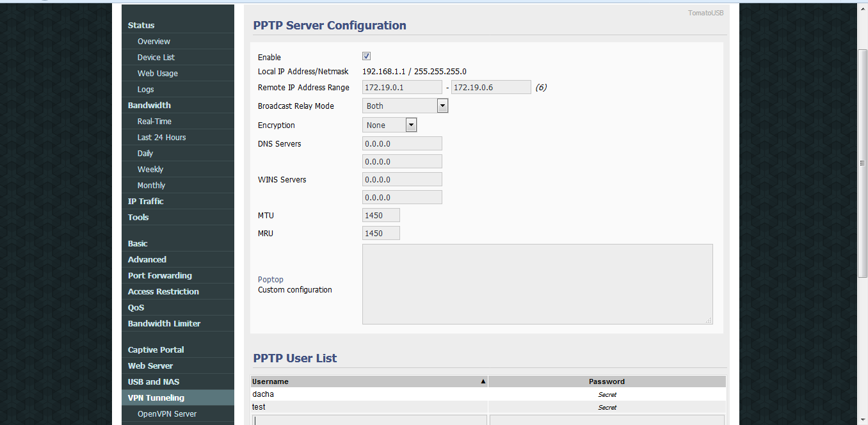Click the new username input field
868x425 pixels.
[x=369, y=420]
